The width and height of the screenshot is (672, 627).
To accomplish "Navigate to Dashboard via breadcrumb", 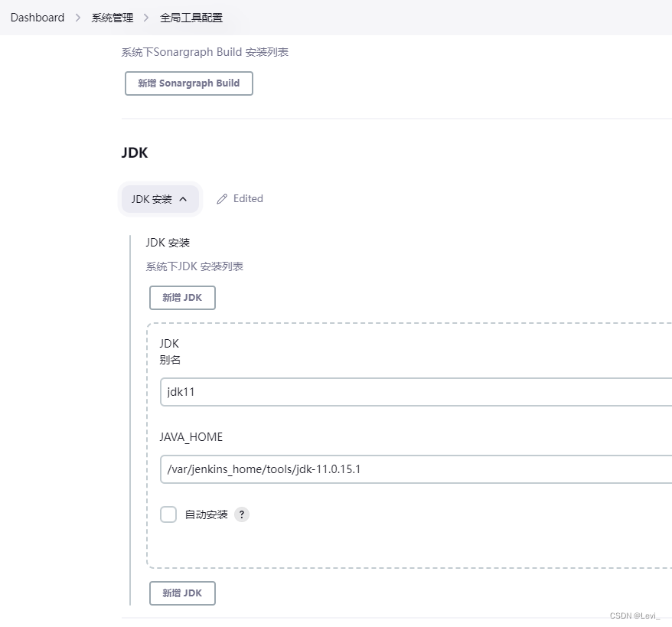I will (37, 17).
